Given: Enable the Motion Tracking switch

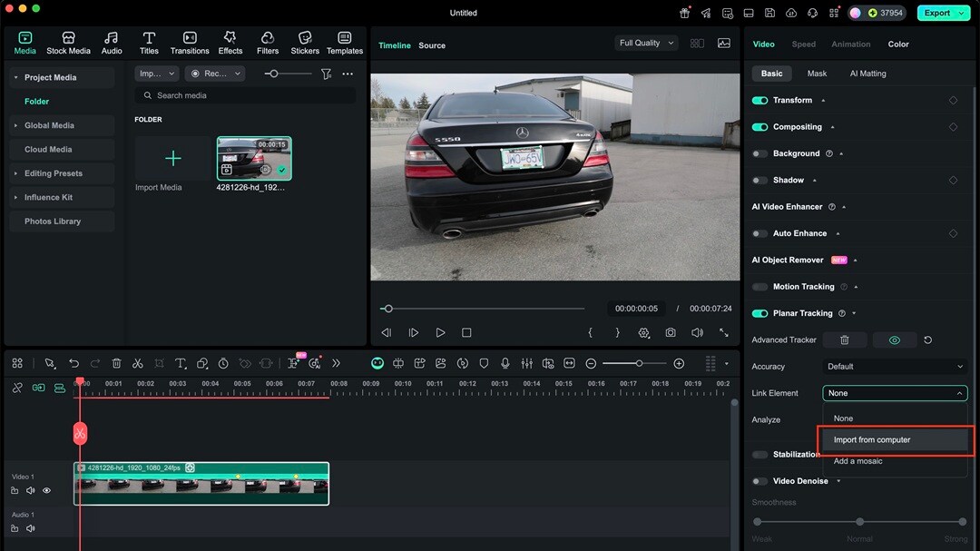Looking at the screenshot, I should tap(759, 287).
